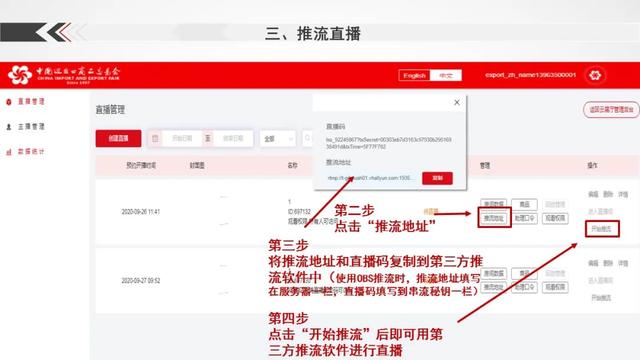This screenshot has width=640, height=360.
Task: Close the stream address popup
Action: click(457, 102)
